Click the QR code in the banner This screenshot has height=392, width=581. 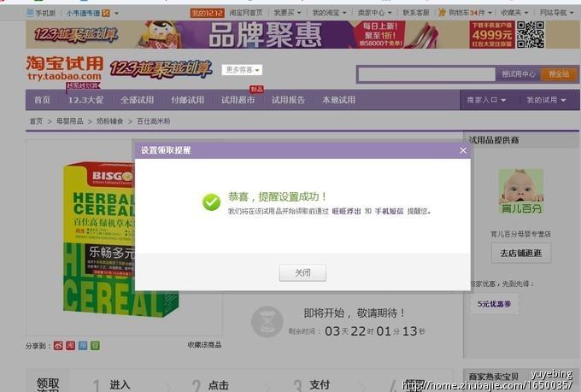531,34
